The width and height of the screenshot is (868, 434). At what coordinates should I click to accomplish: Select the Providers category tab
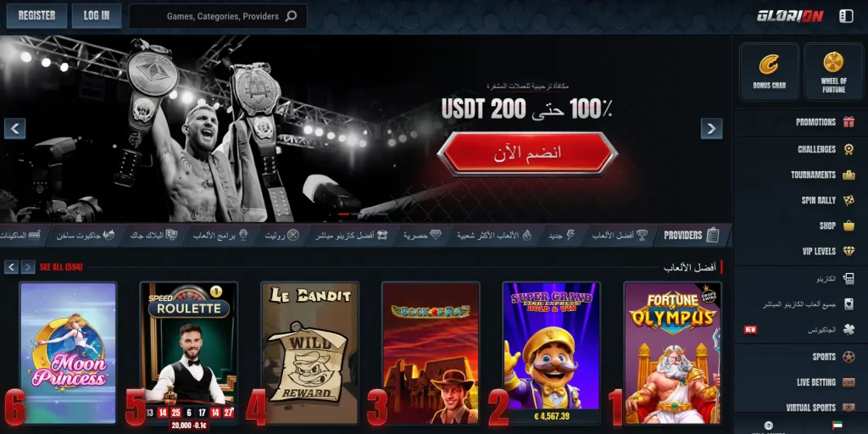click(692, 236)
